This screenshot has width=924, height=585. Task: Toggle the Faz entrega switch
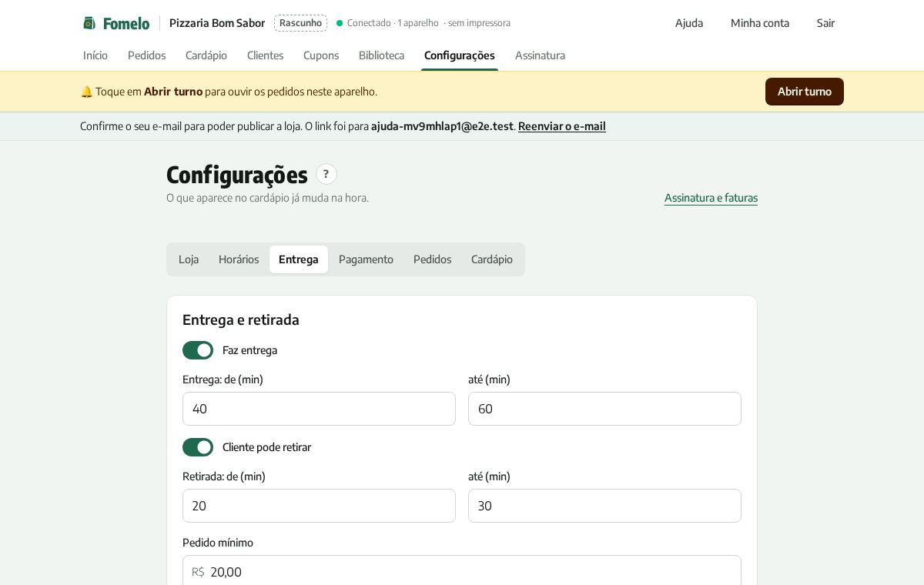(x=198, y=350)
